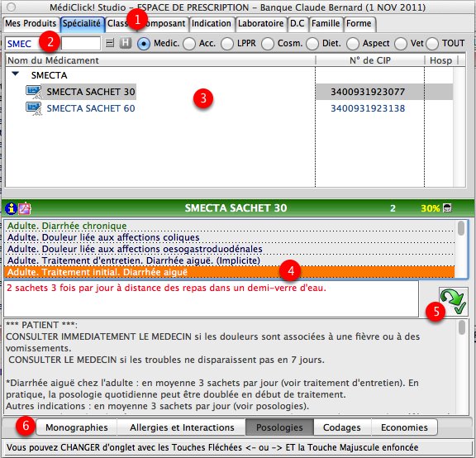Select Traitement d'entretien. Diarrhée aiguë (Implicite)
476x458 pixels.
click(x=229, y=260)
